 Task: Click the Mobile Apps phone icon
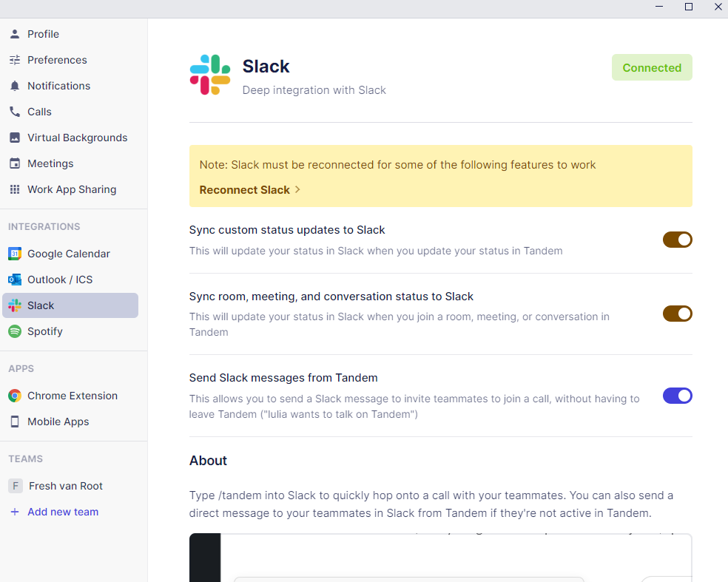15,422
